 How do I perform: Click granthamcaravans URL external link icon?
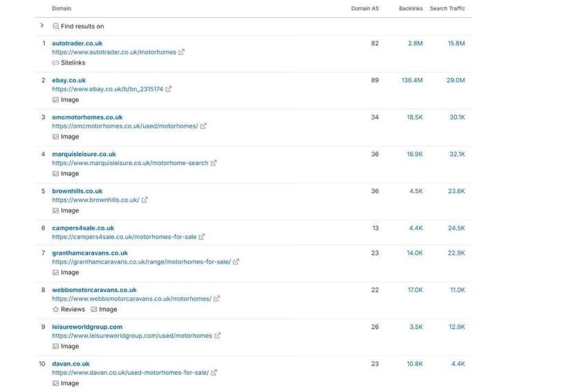tap(236, 262)
